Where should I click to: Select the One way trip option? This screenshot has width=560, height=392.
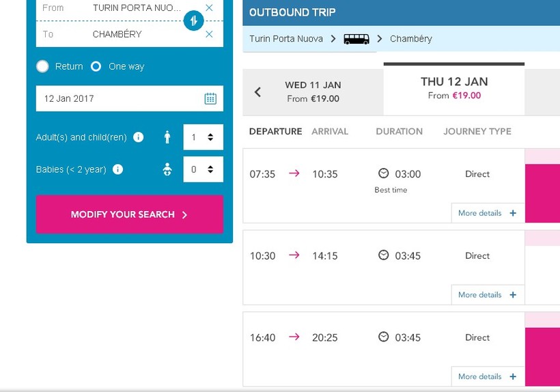(96, 66)
